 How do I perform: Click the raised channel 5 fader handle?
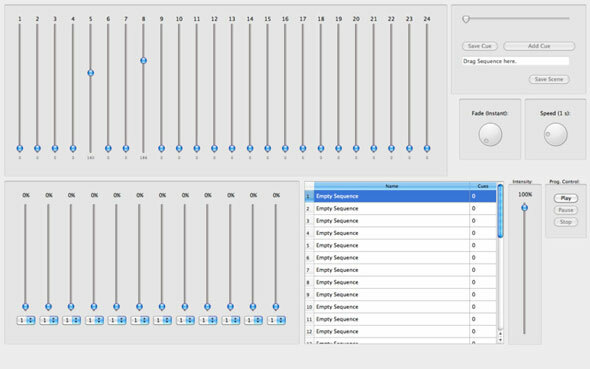(x=91, y=73)
